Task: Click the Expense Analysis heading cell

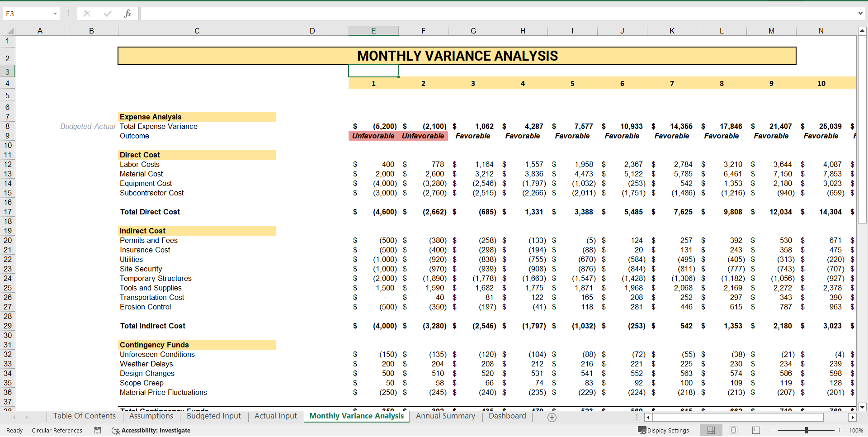Action: point(197,117)
